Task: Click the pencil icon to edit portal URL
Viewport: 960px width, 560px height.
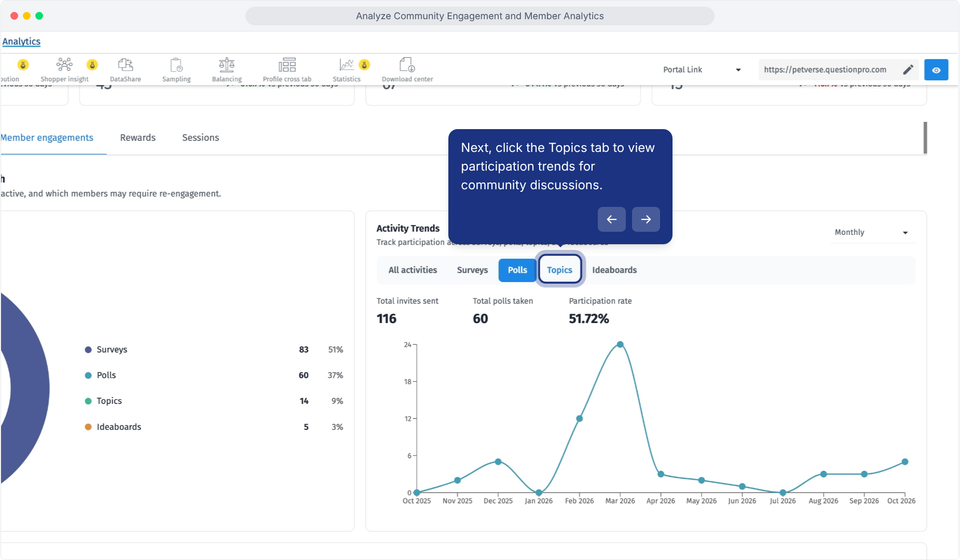Action: click(908, 69)
